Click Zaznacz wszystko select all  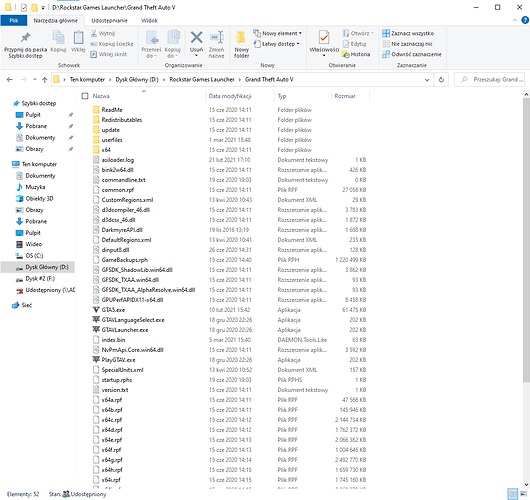(x=408, y=33)
